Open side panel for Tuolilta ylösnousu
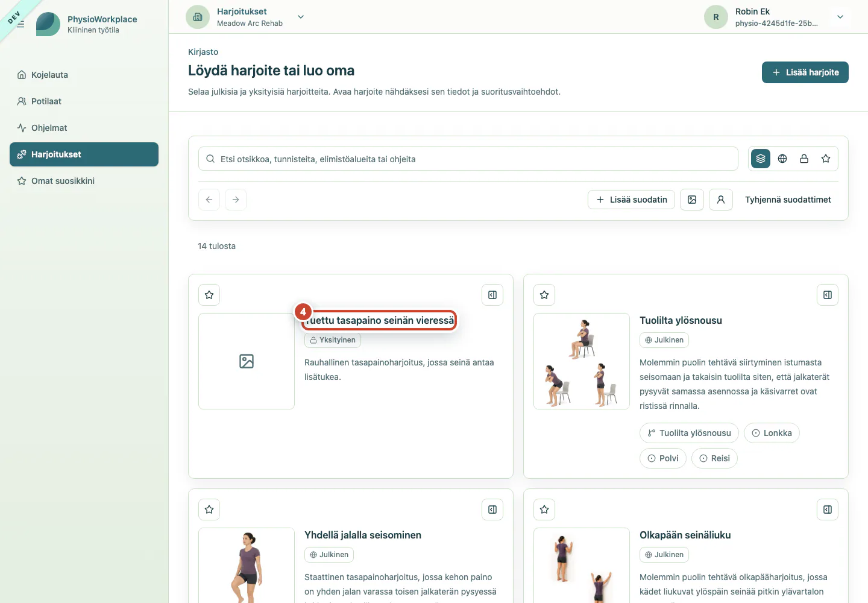The width and height of the screenshot is (868, 603). 828,295
